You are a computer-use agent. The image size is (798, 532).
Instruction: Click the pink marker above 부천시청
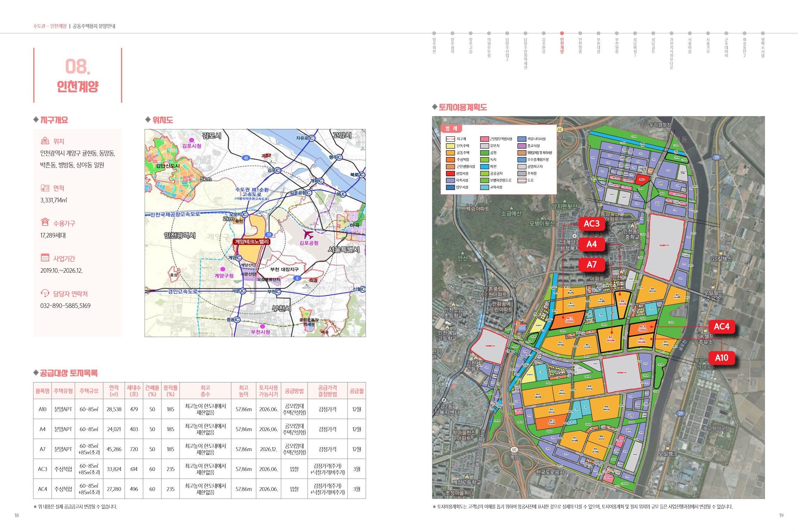tap(262, 326)
